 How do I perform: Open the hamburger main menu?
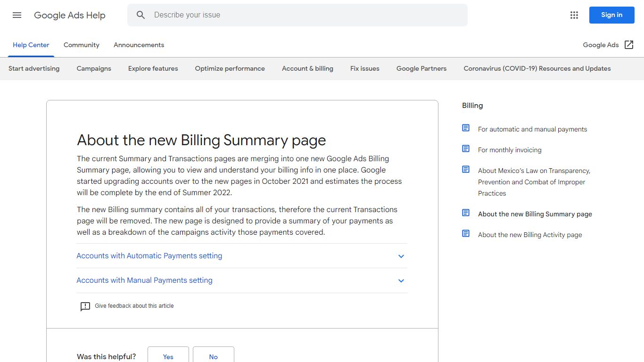point(17,15)
